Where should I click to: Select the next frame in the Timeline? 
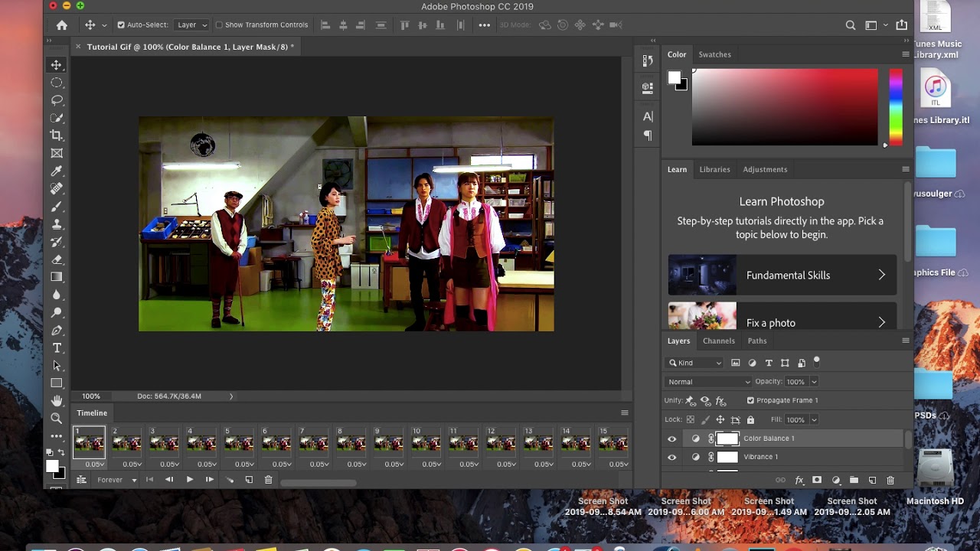[x=209, y=480]
